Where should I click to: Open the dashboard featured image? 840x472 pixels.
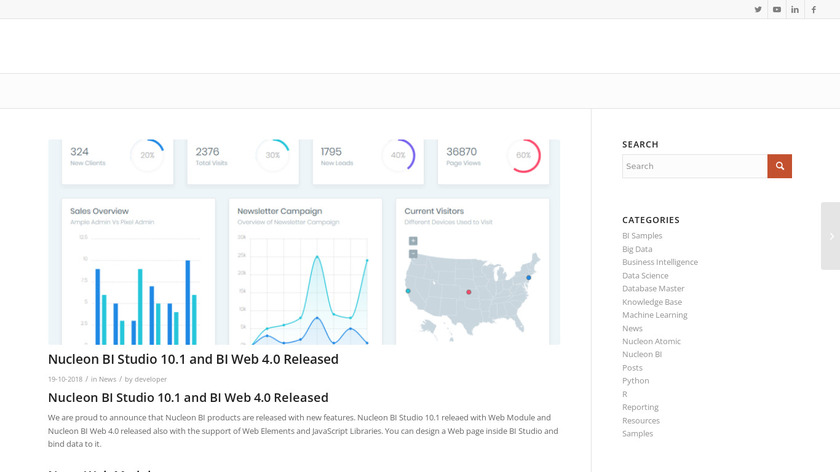304,242
